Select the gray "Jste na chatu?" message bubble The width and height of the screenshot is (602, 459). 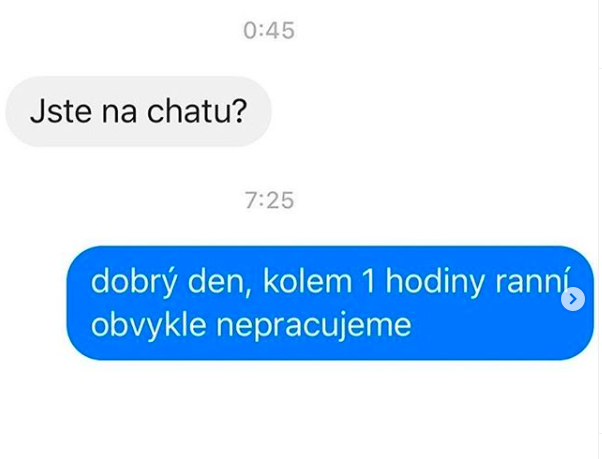pyautogui.click(x=139, y=112)
